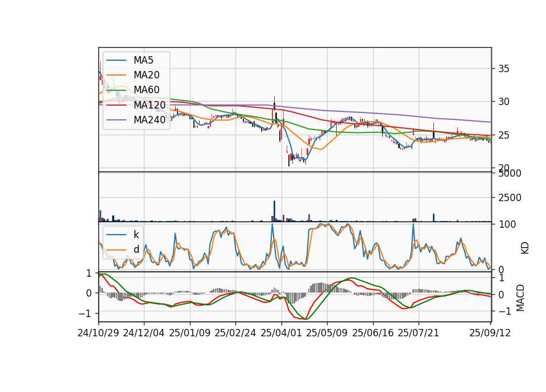Click the 25/01/09 date axis label
The width and height of the screenshot is (546, 392).
(x=190, y=333)
